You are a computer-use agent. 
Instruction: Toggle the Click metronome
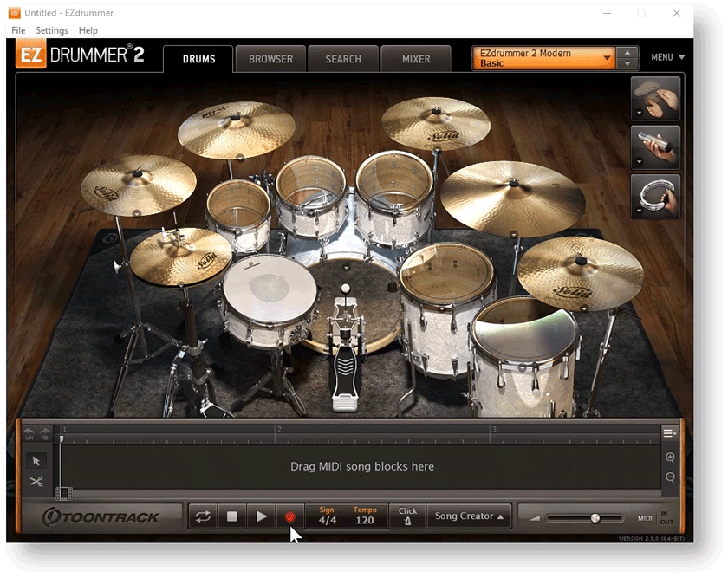pos(407,516)
